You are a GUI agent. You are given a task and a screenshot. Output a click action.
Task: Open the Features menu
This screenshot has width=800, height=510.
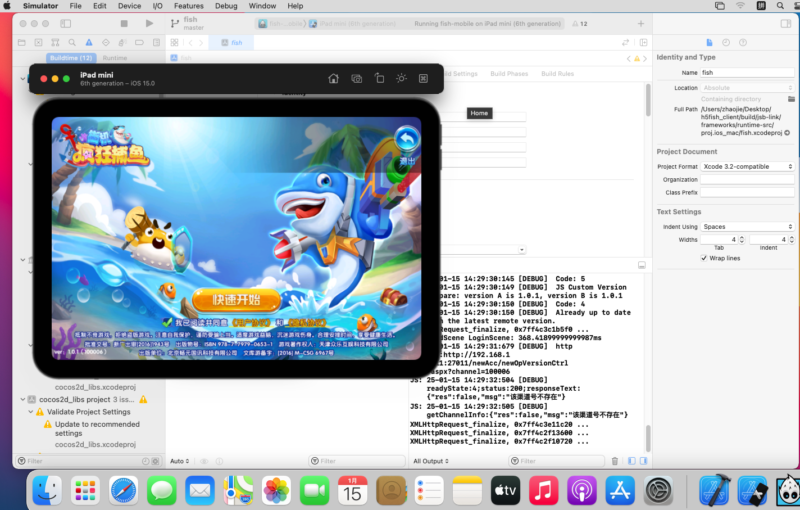click(188, 6)
